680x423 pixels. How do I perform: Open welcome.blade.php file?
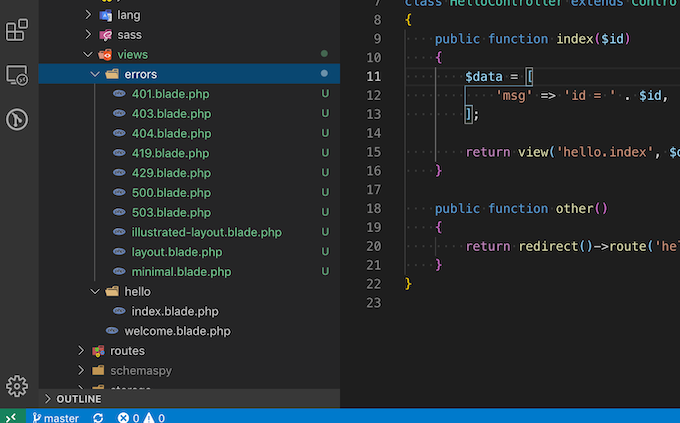(177, 331)
